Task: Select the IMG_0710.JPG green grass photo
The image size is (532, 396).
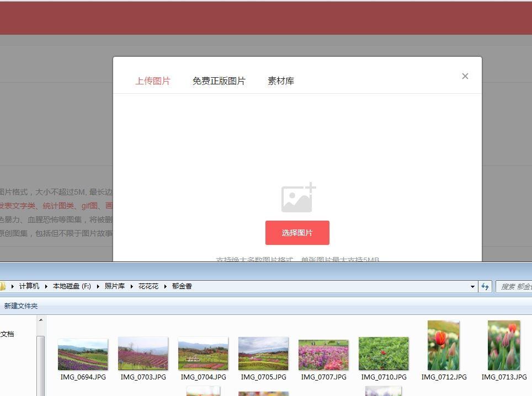Action: (384, 354)
